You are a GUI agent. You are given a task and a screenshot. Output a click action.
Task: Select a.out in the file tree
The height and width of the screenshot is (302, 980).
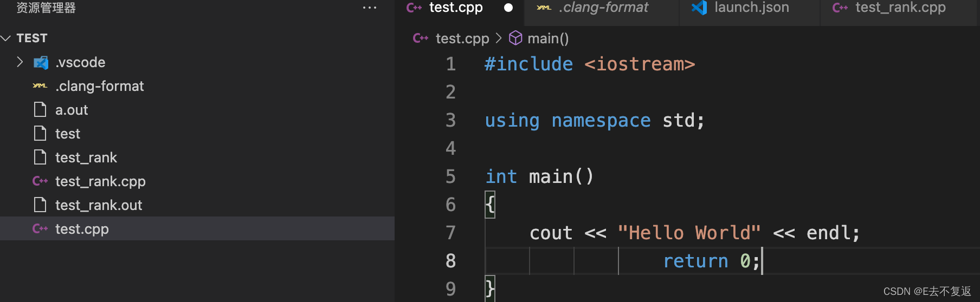[72, 110]
